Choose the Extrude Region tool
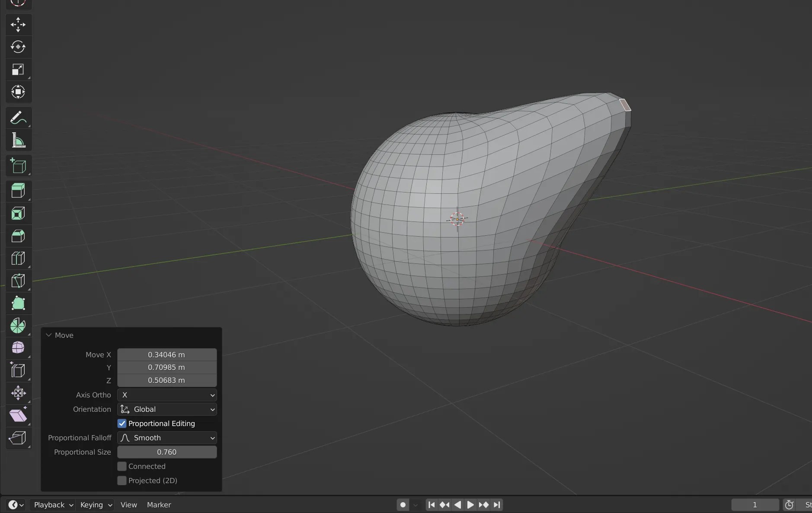Viewport: 812px width, 513px height. (19, 191)
